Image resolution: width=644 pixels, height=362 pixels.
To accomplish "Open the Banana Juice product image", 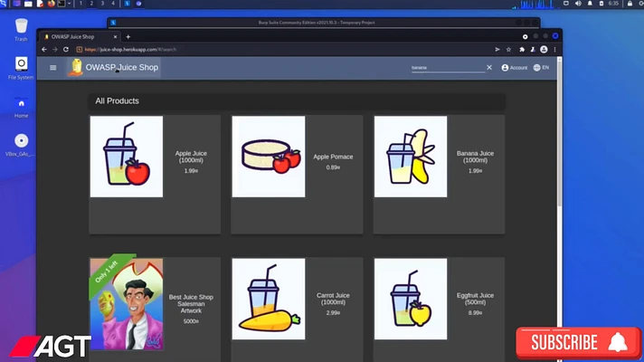I will (x=411, y=157).
